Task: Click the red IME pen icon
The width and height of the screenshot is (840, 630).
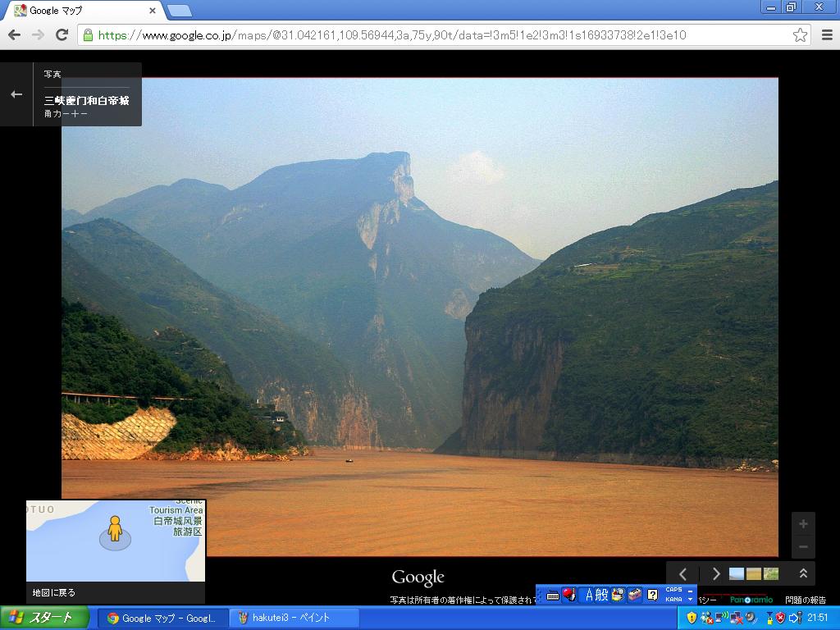Action: (x=569, y=595)
